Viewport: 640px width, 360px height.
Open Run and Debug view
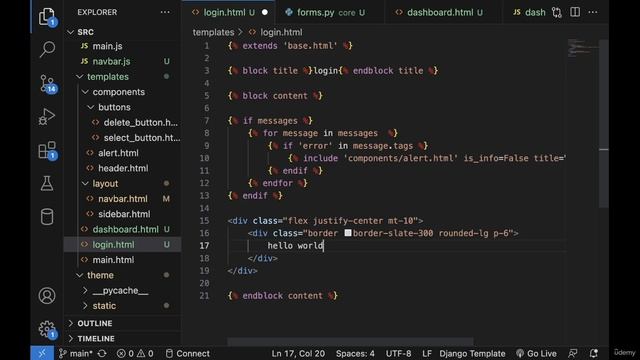(x=47, y=117)
